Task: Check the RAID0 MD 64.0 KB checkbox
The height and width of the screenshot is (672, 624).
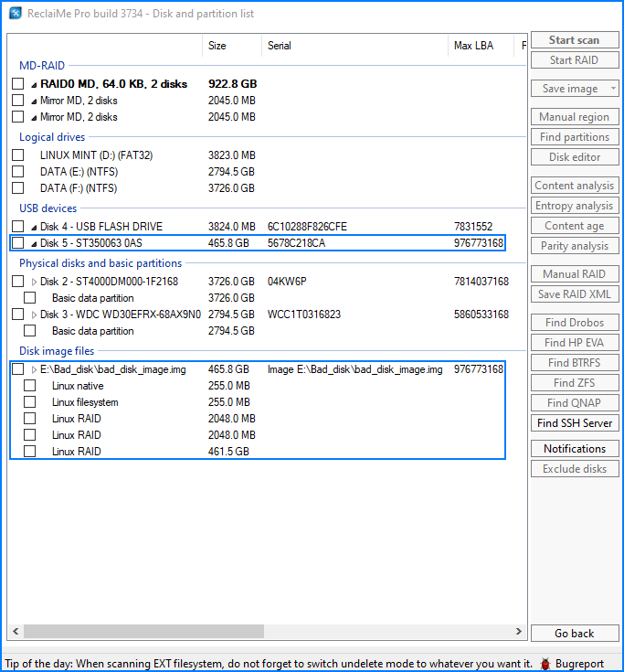Action: pyautogui.click(x=18, y=83)
